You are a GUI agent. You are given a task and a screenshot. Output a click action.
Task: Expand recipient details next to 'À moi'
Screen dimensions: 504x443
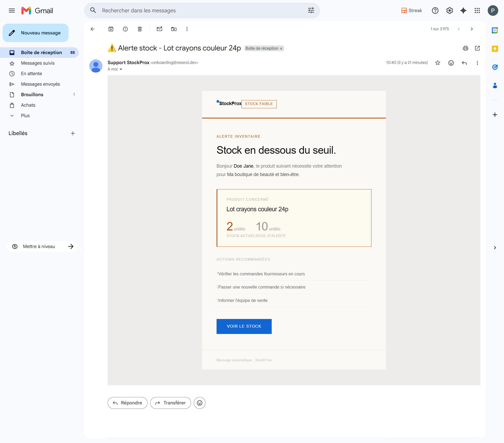pyautogui.click(x=121, y=69)
